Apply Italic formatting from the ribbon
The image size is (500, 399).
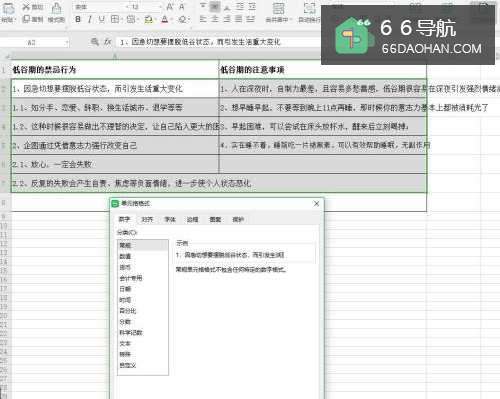[x=89, y=20]
